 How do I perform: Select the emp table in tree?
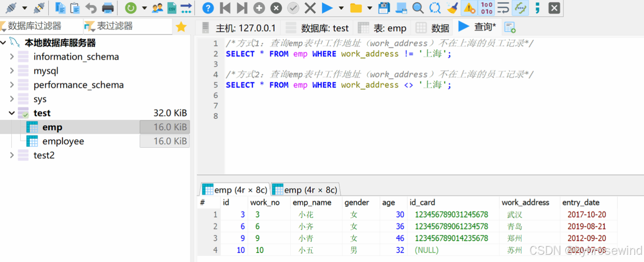point(52,127)
